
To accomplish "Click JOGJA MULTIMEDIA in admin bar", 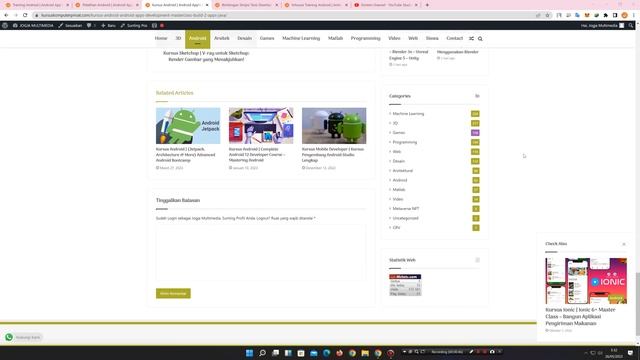I will [x=33, y=25].
